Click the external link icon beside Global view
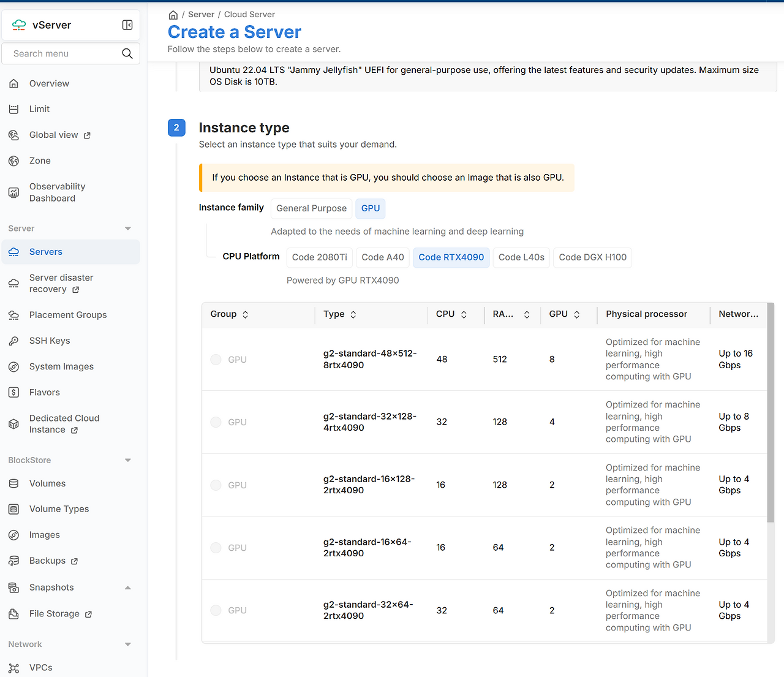Image resolution: width=784 pixels, height=677 pixels. click(x=87, y=135)
